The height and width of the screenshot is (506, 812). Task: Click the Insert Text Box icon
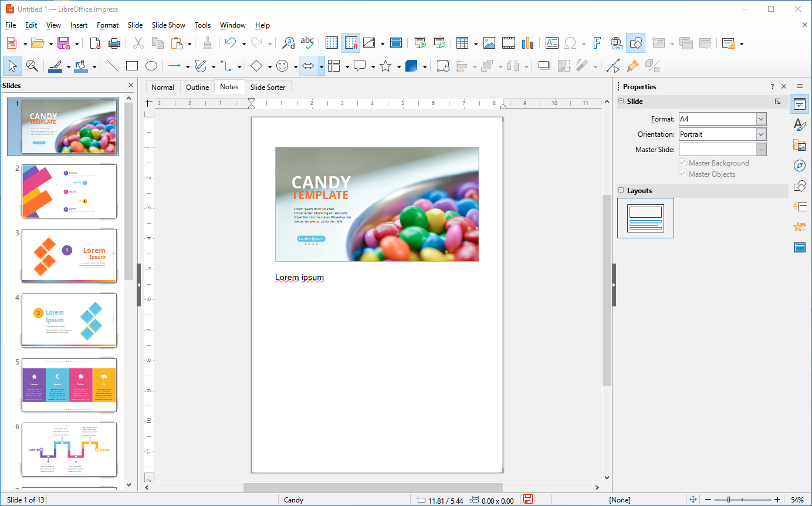[552, 43]
